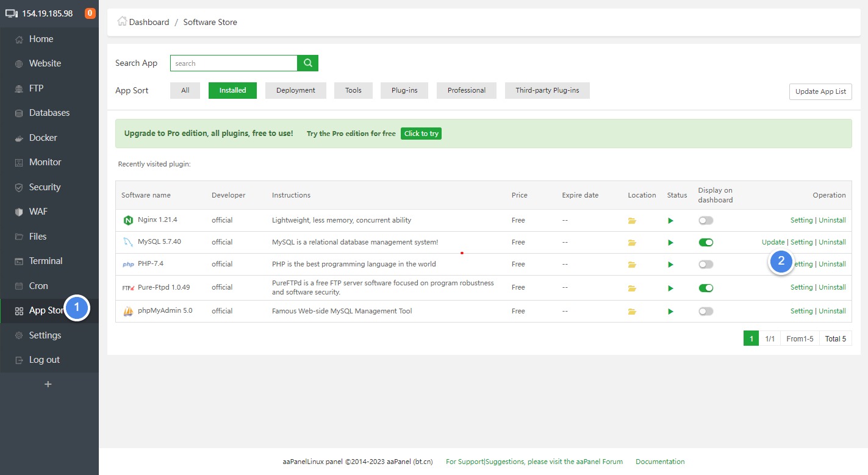Click page 1 pagination button
Screen dimensions: 868x475
coord(751,338)
